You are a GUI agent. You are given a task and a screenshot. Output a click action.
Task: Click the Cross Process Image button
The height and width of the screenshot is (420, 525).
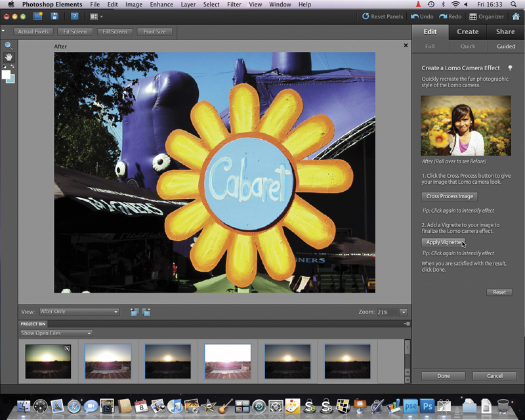coord(450,196)
